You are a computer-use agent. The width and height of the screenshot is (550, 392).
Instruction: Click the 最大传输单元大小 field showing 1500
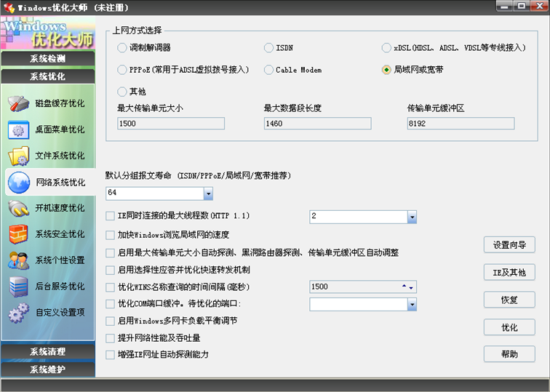[170, 124]
